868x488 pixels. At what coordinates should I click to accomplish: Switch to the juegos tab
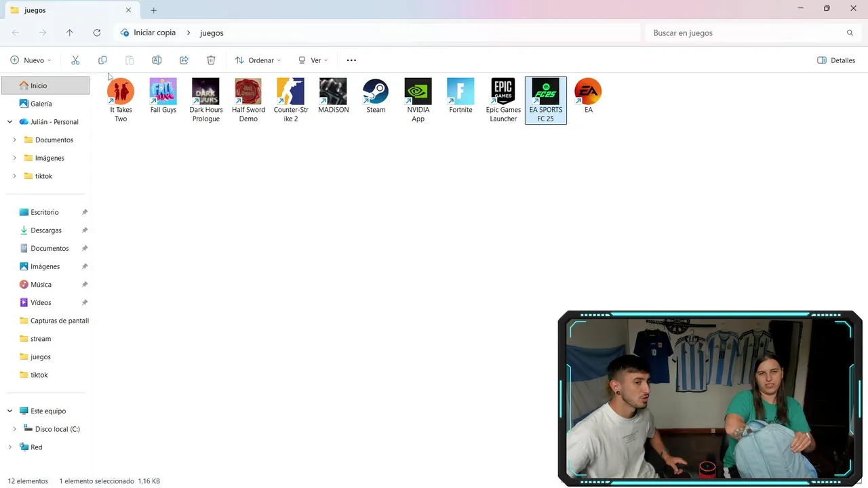[71, 10]
